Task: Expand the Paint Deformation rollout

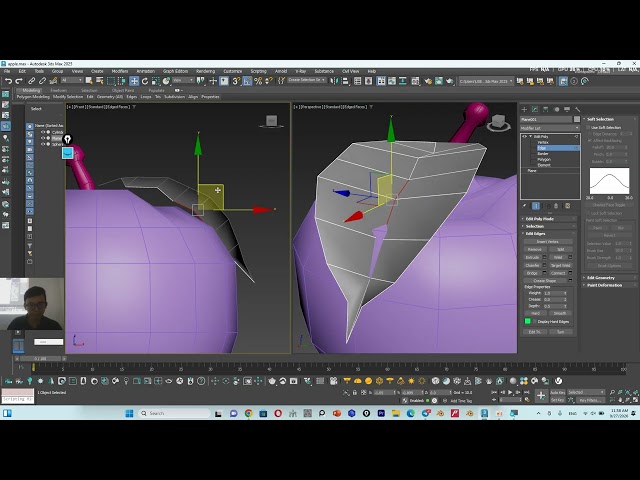Action: click(610, 285)
